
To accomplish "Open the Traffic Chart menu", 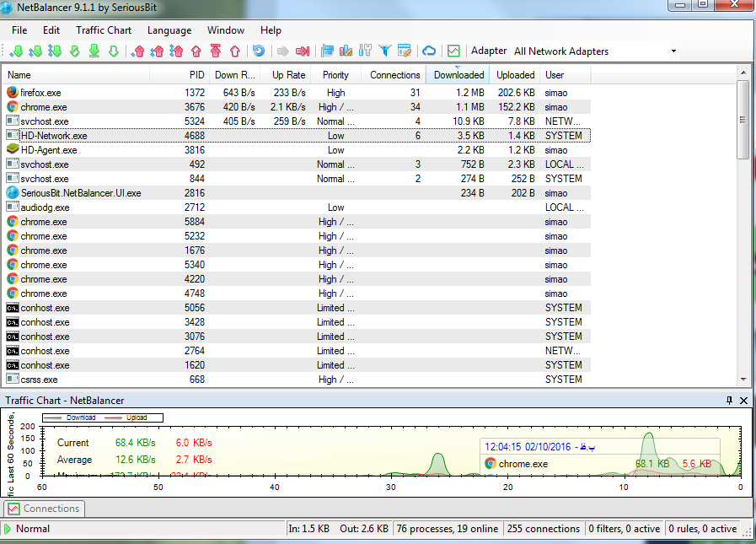I will (x=104, y=30).
